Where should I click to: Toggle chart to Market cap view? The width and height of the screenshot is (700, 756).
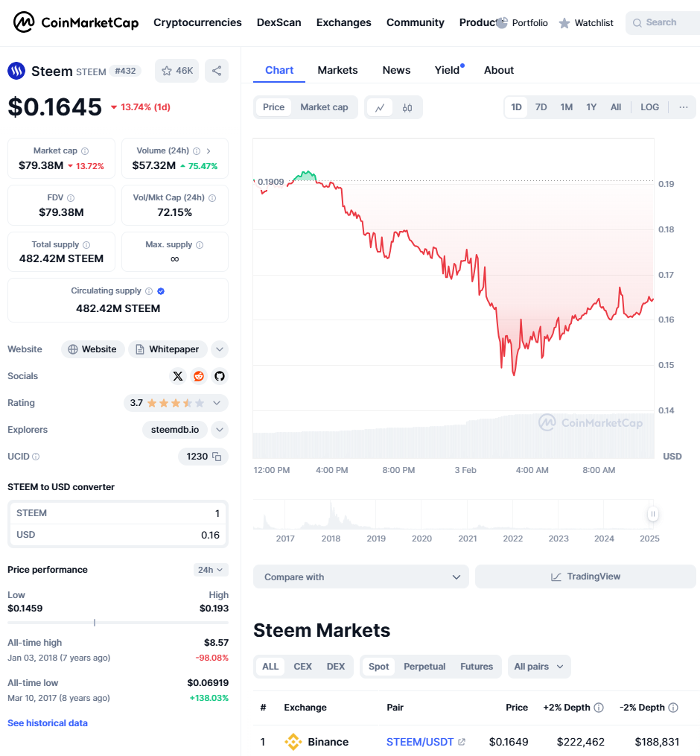[x=324, y=107]
